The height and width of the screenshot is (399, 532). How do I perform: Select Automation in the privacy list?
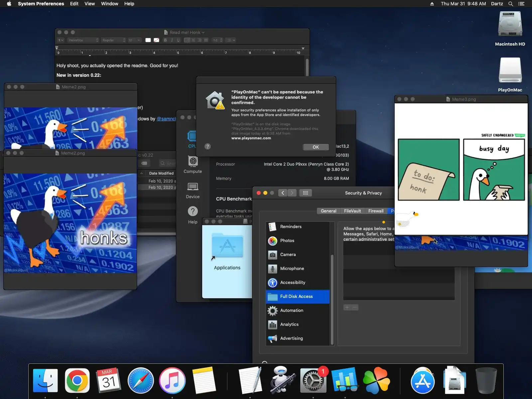pos(298,310)
